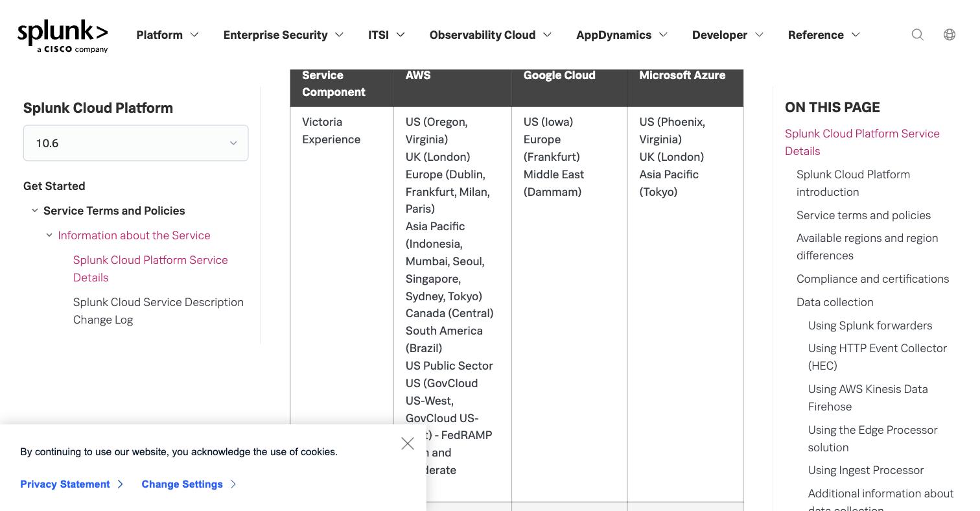
Task: Jump to Using AWS Kinesis Data Firehose
Action: 868,398
